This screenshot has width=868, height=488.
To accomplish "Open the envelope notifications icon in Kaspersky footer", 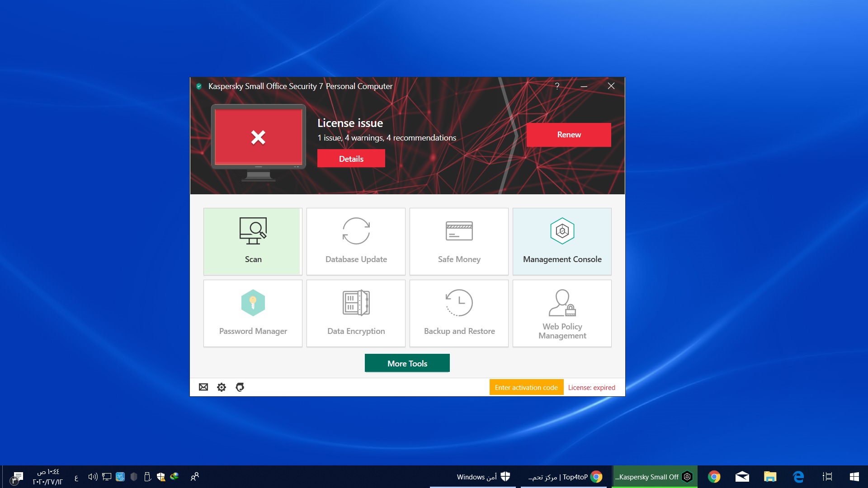I will tap(203, 387).
